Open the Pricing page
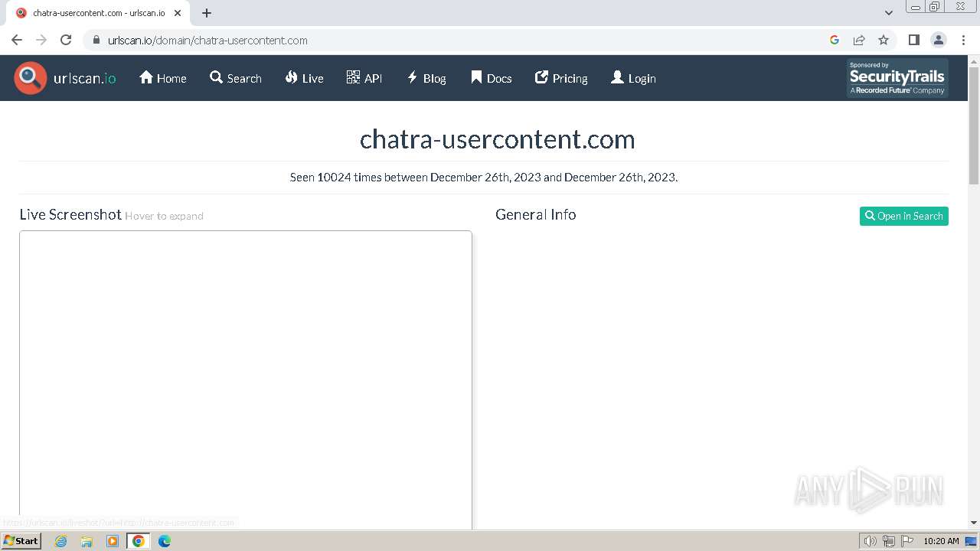Viewport: 980px width, 551px height. pyautogui.click(x=561, y=78)
